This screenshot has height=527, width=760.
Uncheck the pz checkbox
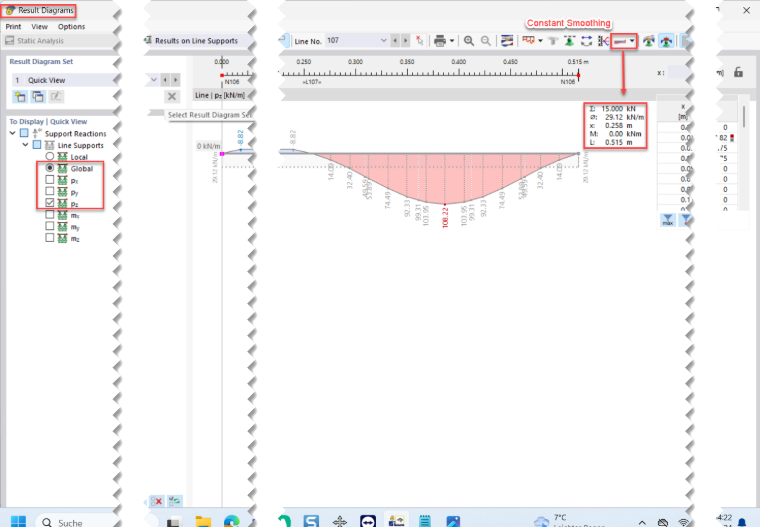(49, 203)
